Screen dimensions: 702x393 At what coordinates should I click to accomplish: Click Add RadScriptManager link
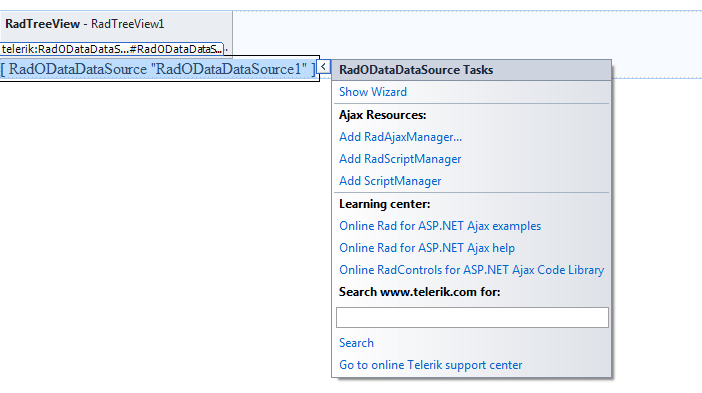tap(400, 159)
